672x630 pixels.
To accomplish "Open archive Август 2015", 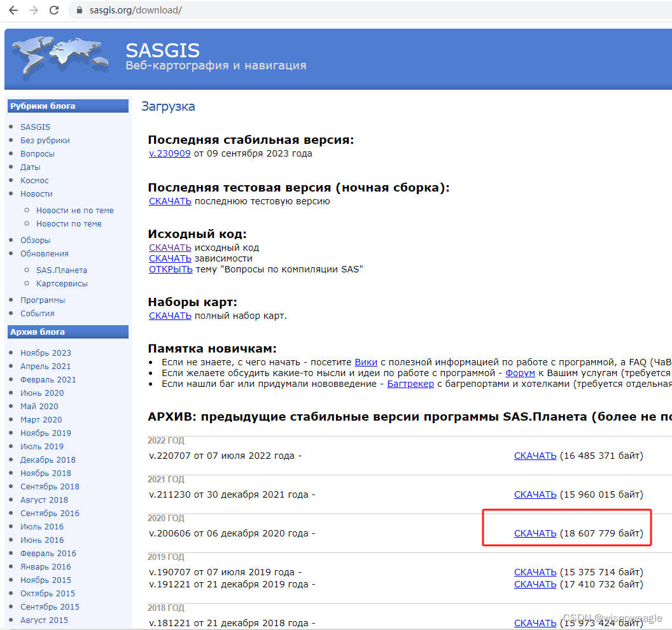I will pos(44,620).
